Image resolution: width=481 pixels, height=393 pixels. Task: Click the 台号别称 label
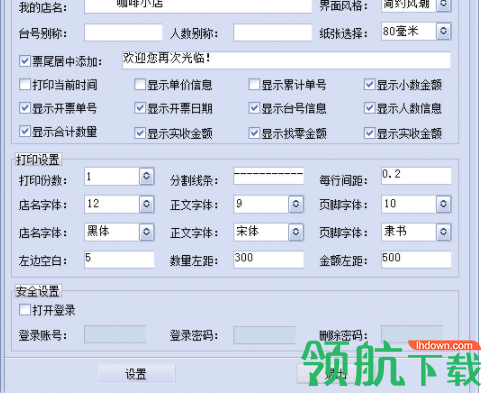pos(43,33)
